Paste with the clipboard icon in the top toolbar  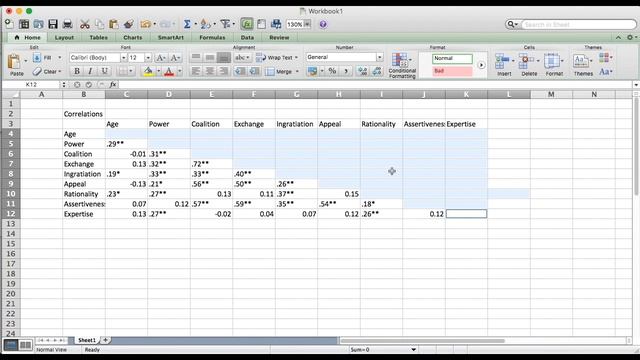pos(114,24)
